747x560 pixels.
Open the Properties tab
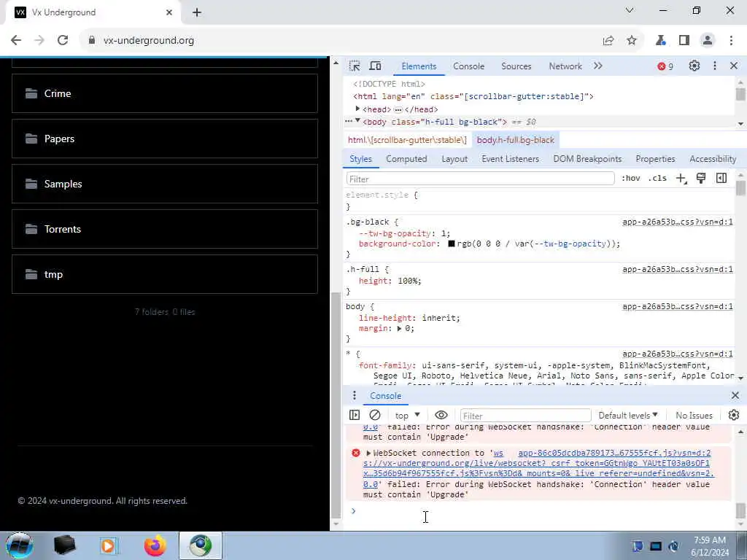(x=655, y=159)
